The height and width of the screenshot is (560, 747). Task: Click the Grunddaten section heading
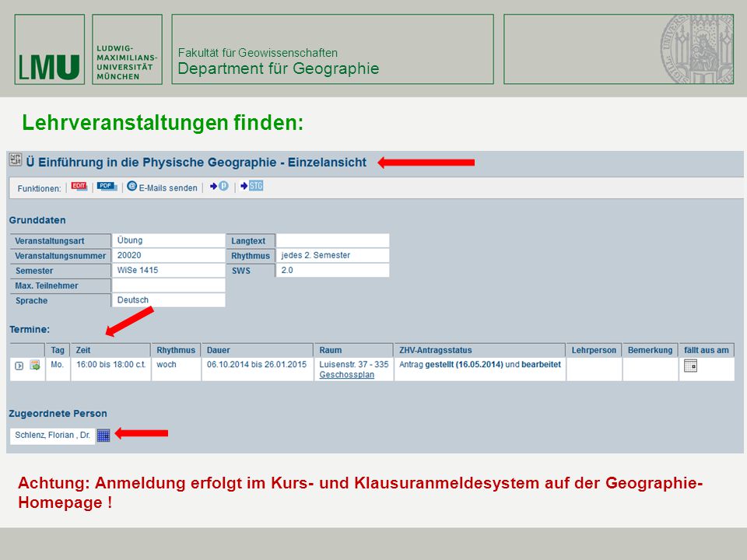point(37,220)
